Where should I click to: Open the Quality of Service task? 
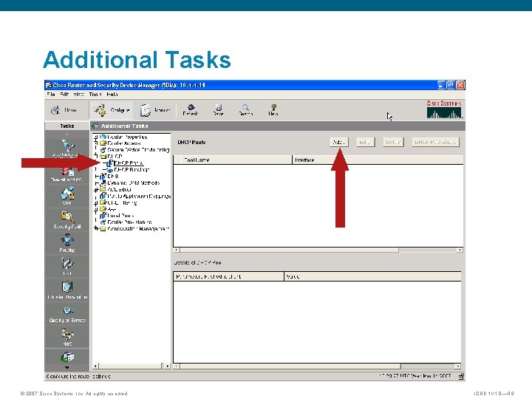click(67, 314)
